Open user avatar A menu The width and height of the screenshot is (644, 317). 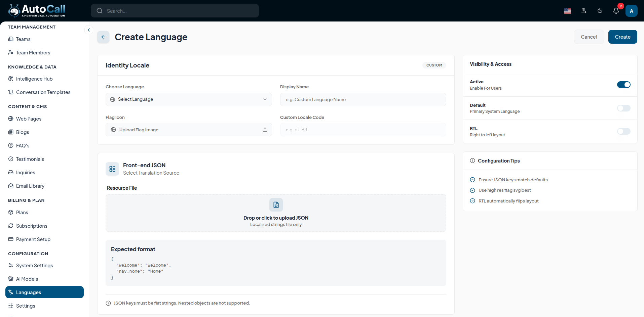pyautogui.click(x=632, y=11)
